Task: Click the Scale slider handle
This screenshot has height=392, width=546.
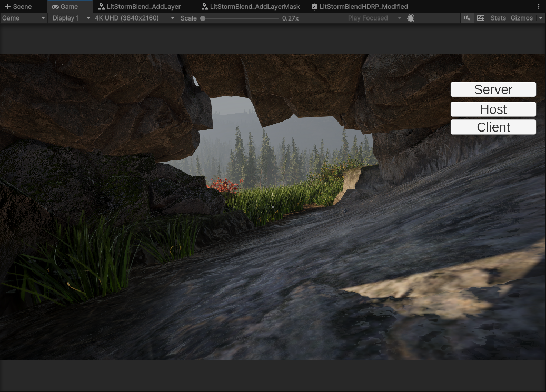Action: (x=203, y=18)
